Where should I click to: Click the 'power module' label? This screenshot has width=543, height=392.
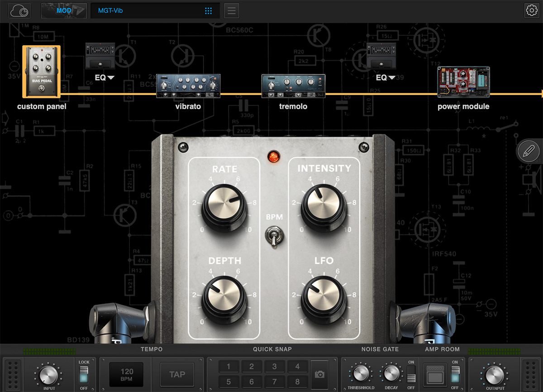[463, 106]
